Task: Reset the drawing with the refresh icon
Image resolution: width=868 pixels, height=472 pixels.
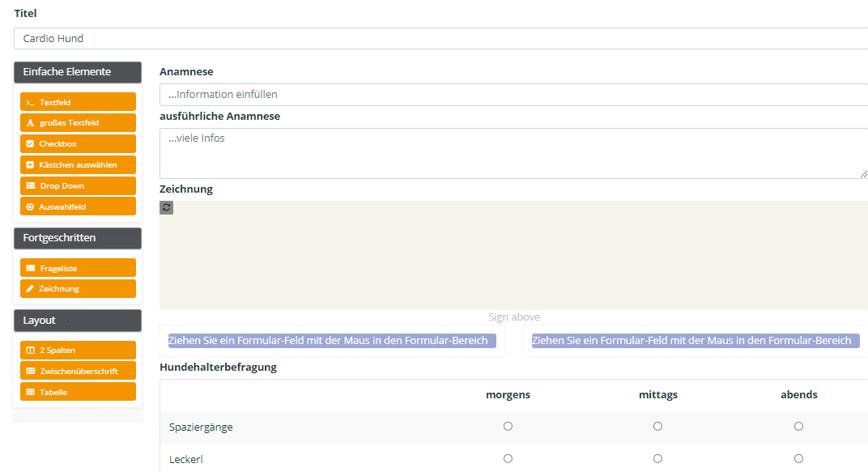Action: (167, 207)
